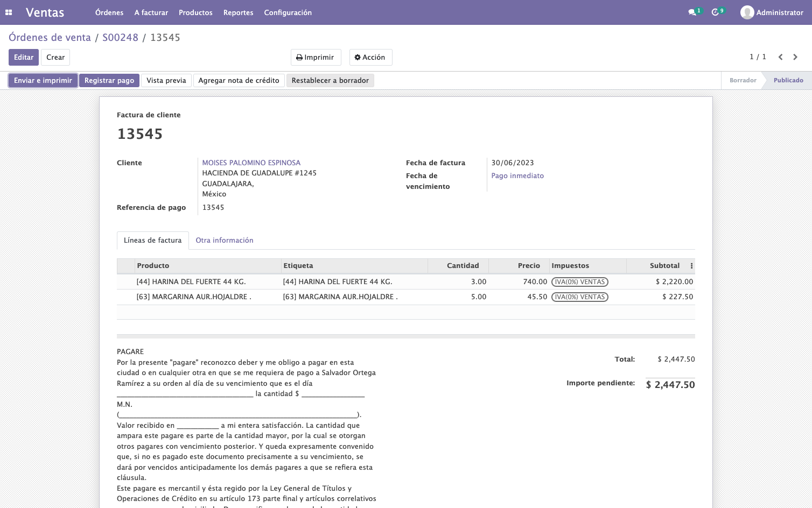
Task: Click the HARINA DEL FUERTE product cell
Action: (208, 282)
